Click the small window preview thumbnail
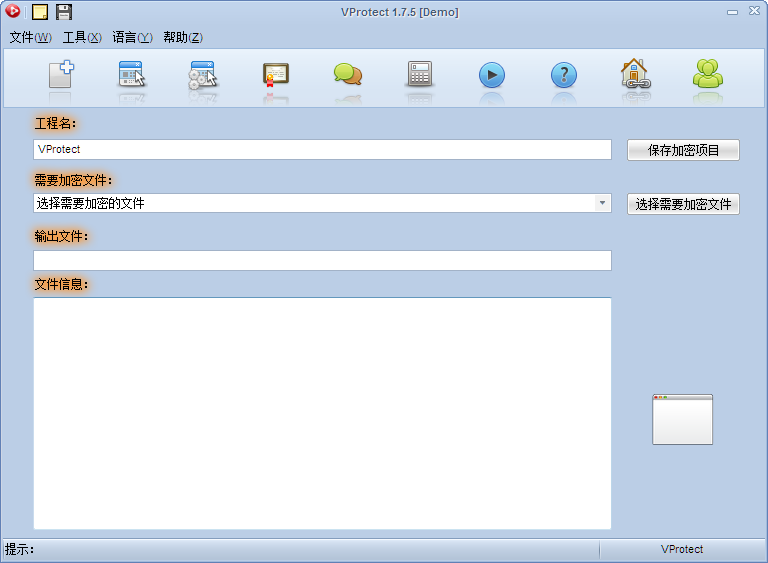This screenshot has width=768, height=563. tap(682, 419)
